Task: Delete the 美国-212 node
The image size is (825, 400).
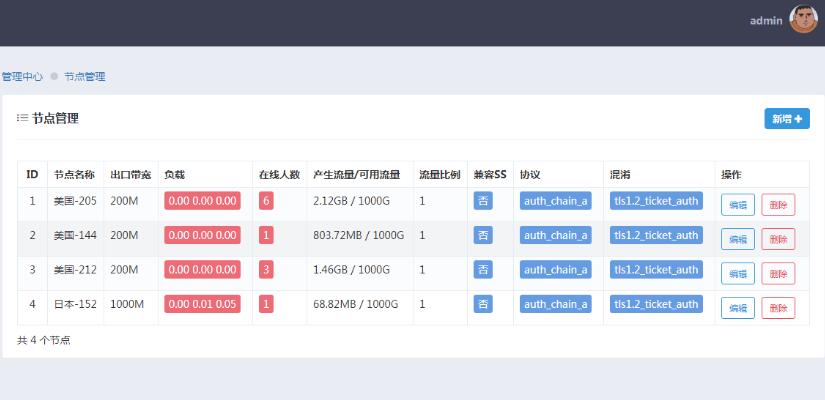Action: click(778, 274)
